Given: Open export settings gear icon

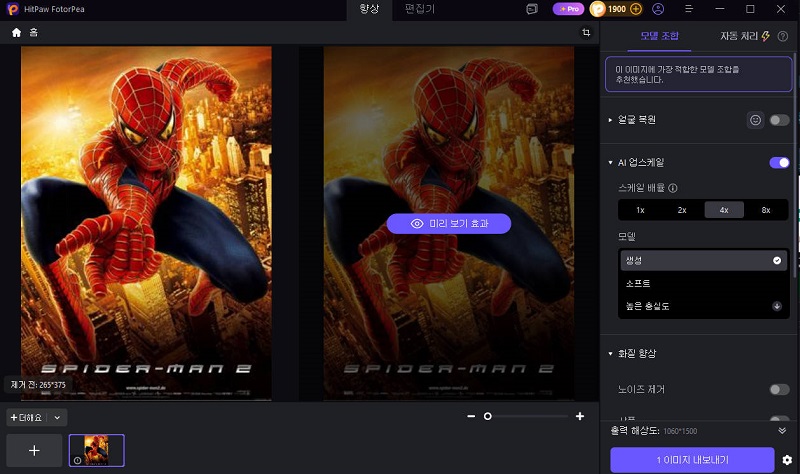Looking at the screenshot, I should point(787,460).
